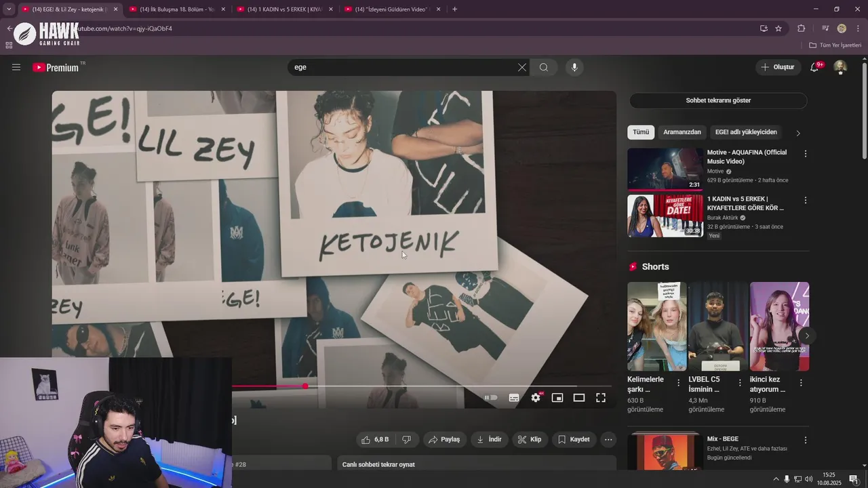Enter fullscreen video mode
This screenshot has height=488, width=868.
[601, 398]
